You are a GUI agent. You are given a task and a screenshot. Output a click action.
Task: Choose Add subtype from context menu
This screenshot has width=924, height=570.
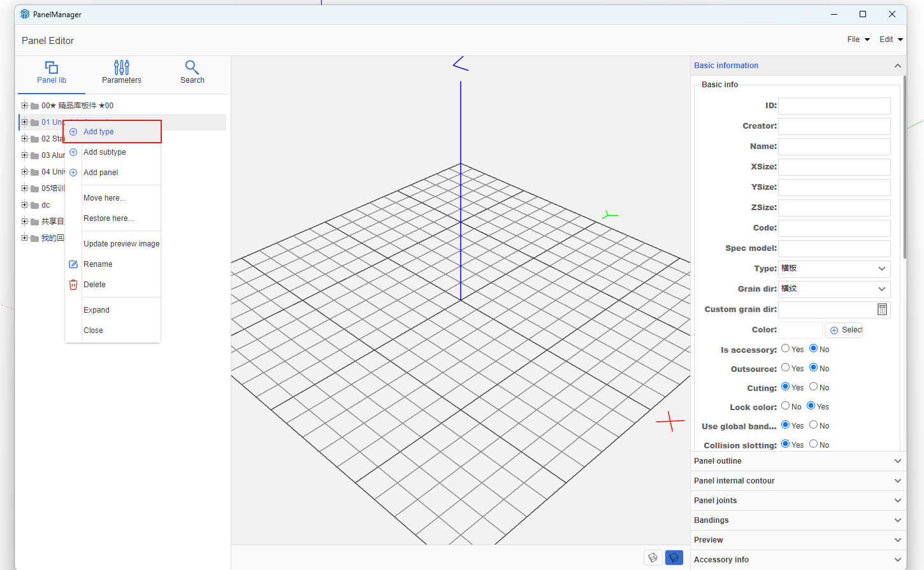pyautogui.click(x=105, y=152)
